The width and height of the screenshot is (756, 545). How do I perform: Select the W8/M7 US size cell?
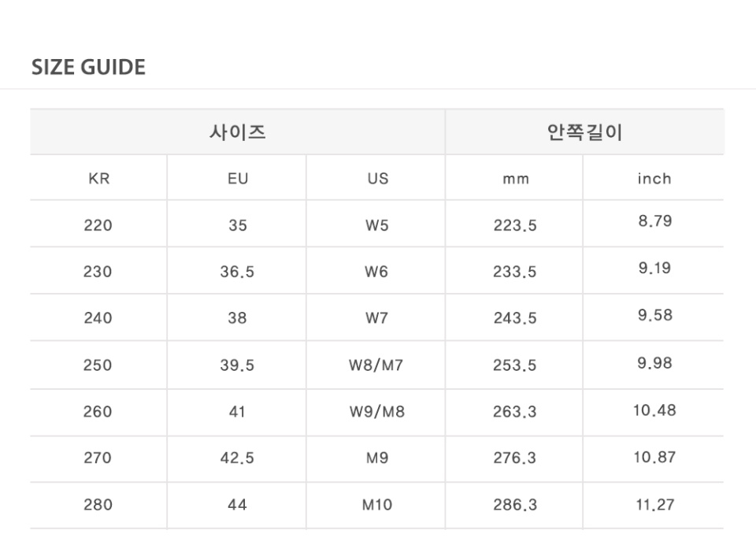tap(376, 365)
